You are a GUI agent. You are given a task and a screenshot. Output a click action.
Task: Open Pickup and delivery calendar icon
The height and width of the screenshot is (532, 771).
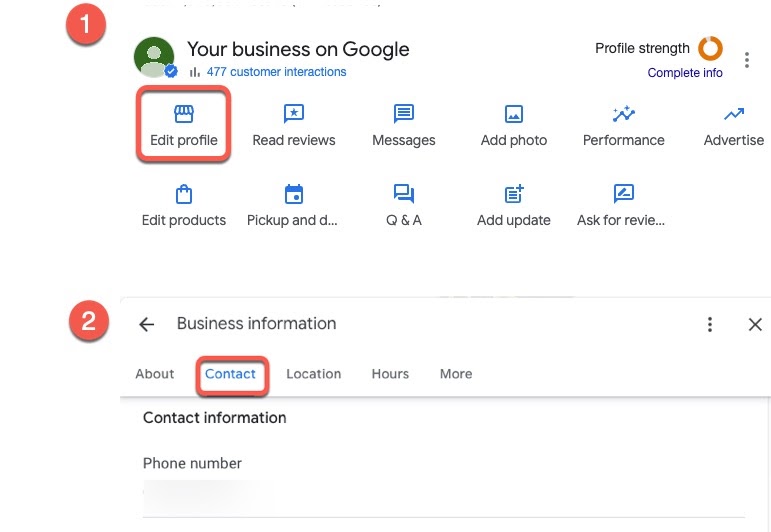(293, 194)
